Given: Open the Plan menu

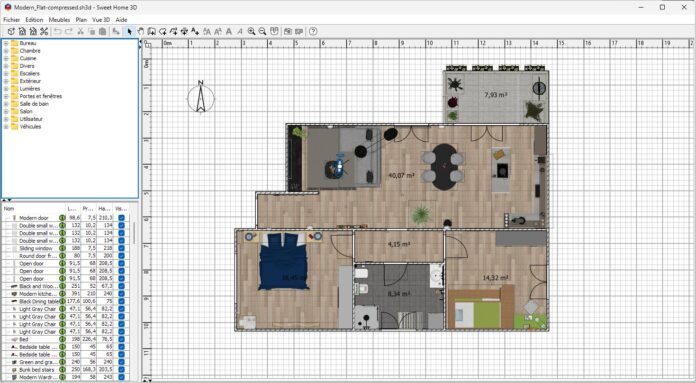Looking at the screenshot, I should pos(81,20).
